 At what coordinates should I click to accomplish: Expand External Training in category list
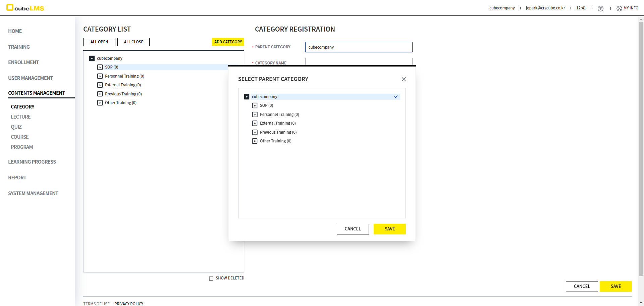coord(100,85)
